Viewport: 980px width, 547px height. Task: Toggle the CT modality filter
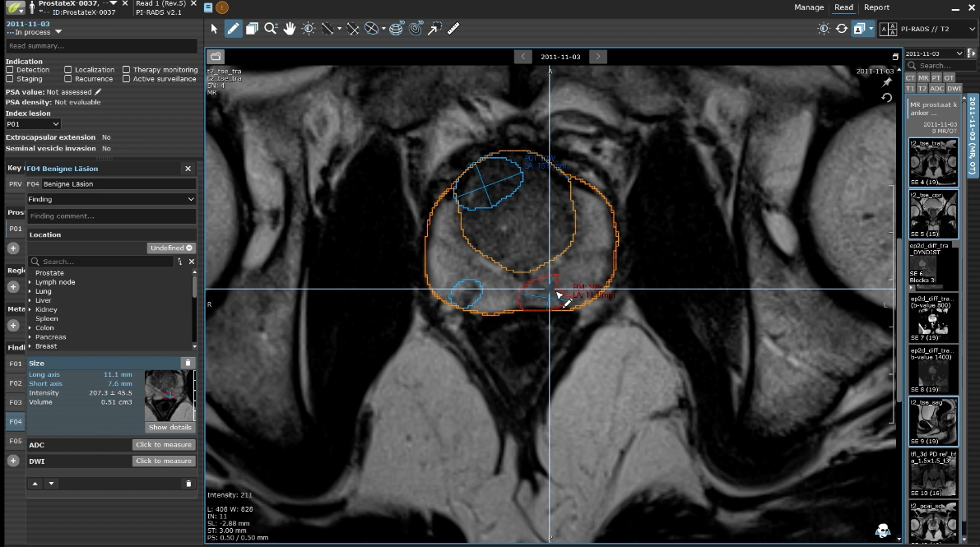point(911,77)
